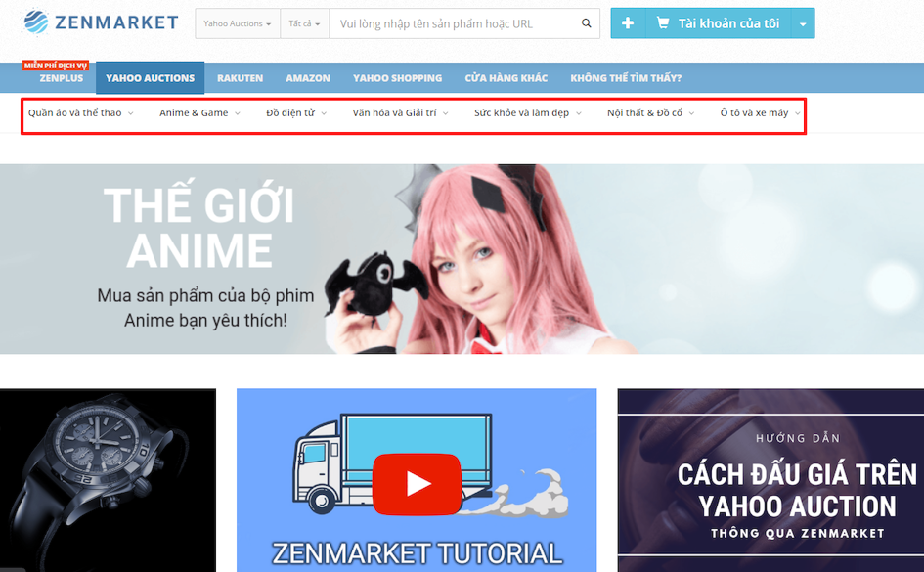Click the search magnifier icon
Screen dimensions: 924x572
coord(586,23)
